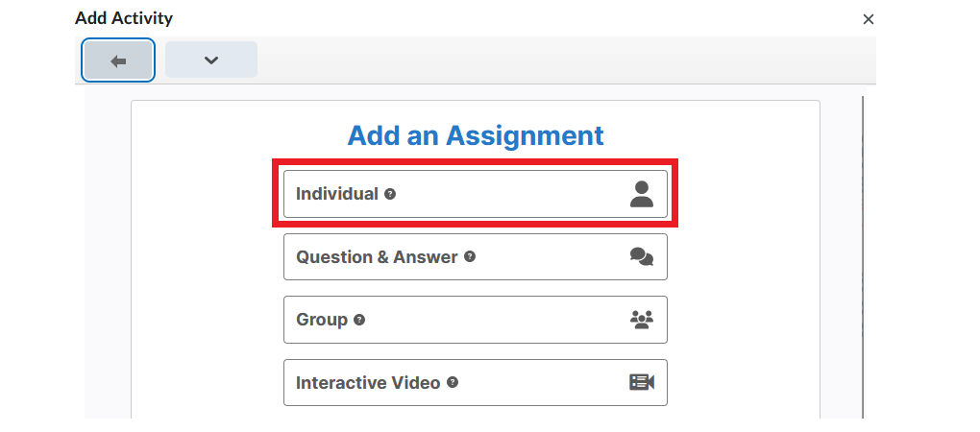Open help tooltip next to Individual

point(390,194)
